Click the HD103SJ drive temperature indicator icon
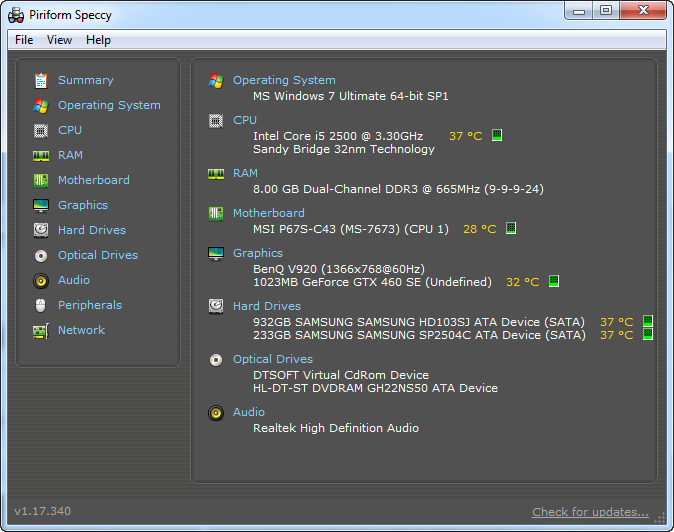 [x=648, y=321]
